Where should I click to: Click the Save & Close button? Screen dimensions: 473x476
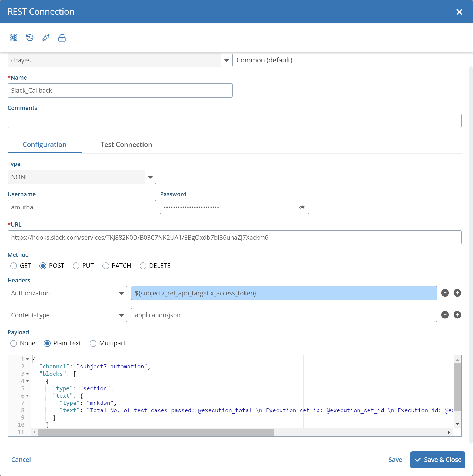pyautogui.click(x=437, y=460)
